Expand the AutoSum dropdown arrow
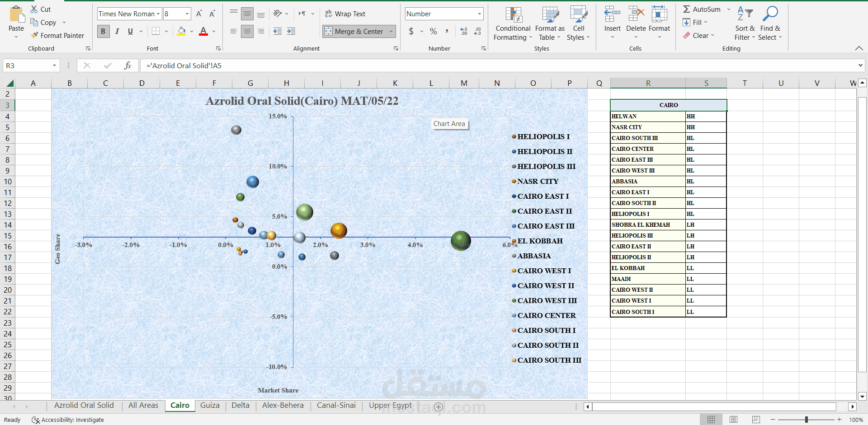868x425 pixels. point(728,9)
